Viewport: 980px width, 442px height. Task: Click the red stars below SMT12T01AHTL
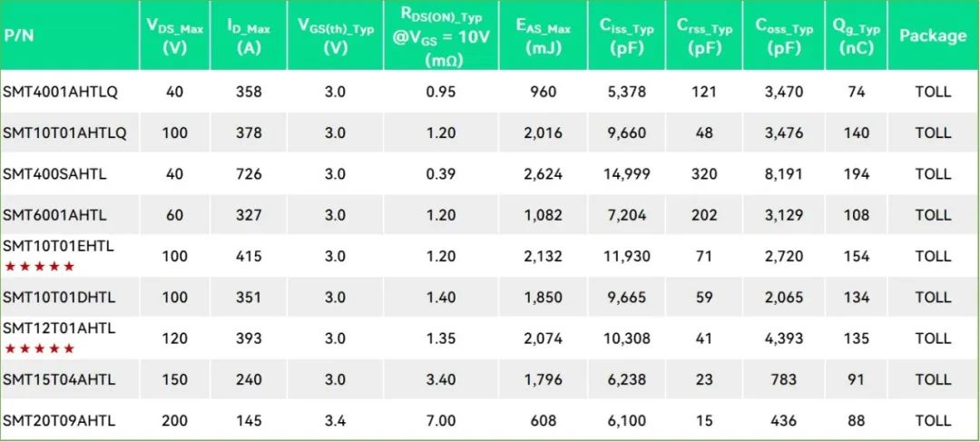[39, 349]
